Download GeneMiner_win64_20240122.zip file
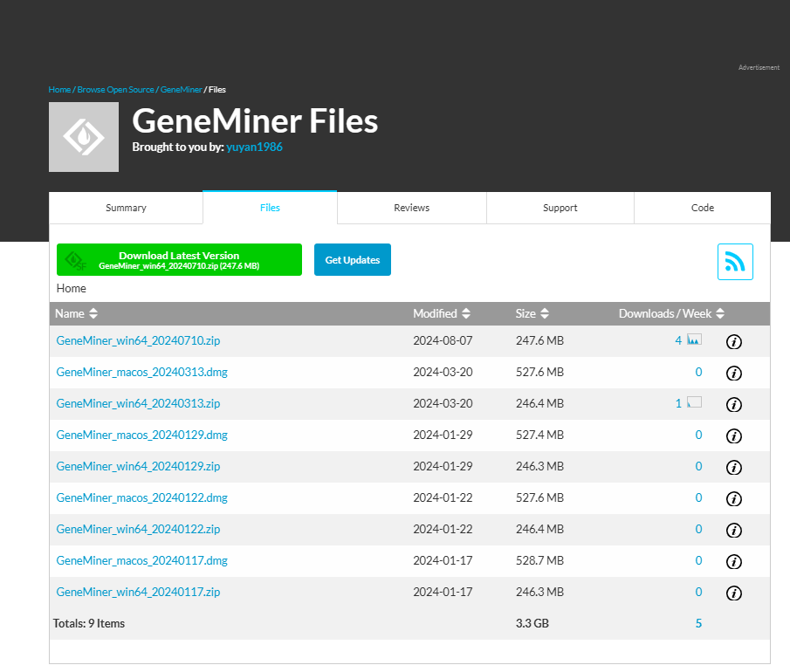The height and width of the screenshot is (672, 790). 138,529
